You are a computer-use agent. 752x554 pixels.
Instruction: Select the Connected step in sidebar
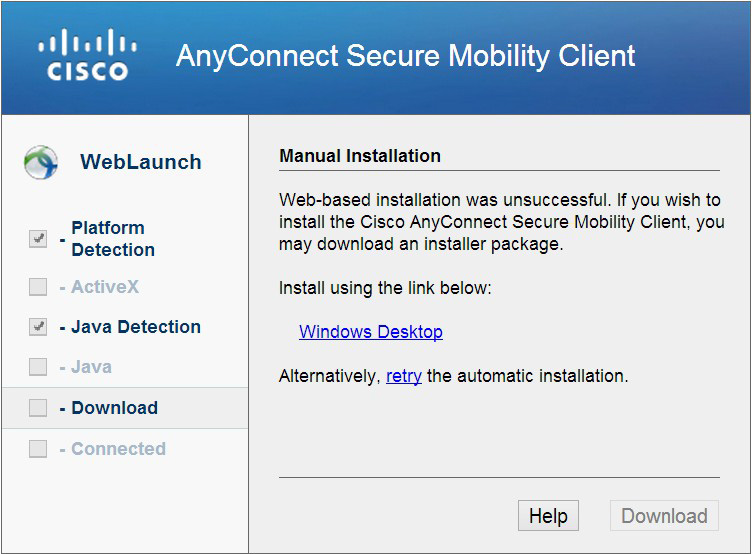(118, 449)
